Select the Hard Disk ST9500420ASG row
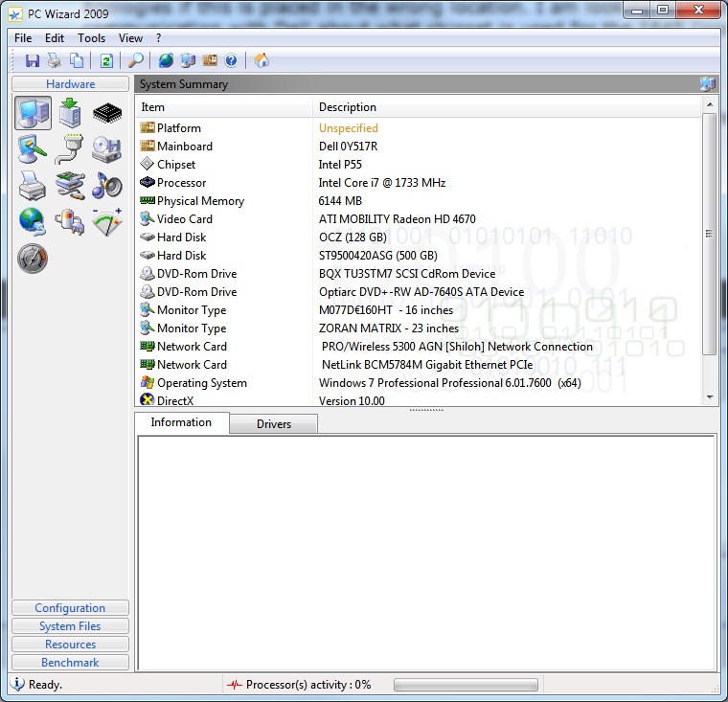Image resolution: width=728 pixels, height=702 pixels. [418, 256]
